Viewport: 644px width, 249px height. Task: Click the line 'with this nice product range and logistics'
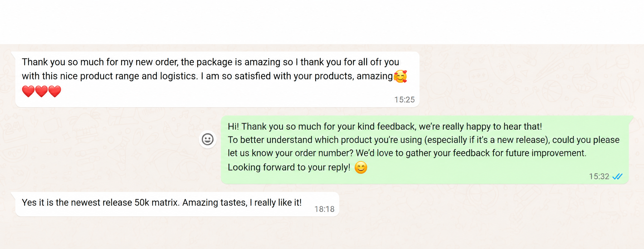pyautogui.click(x=110, y=76)
